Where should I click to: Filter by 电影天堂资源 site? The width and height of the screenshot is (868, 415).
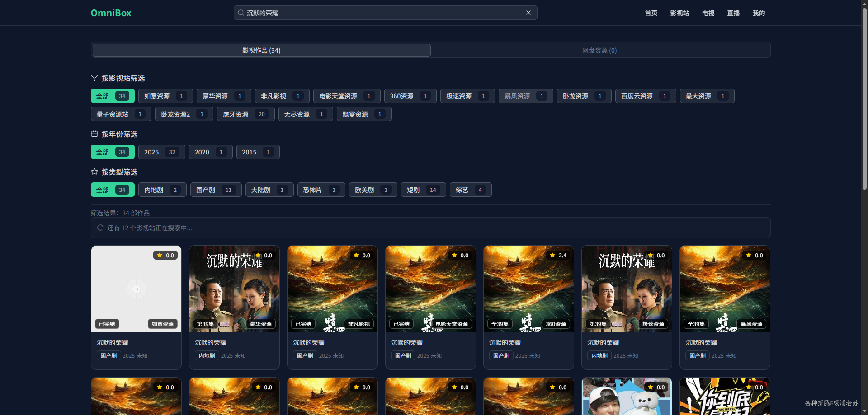347,96
